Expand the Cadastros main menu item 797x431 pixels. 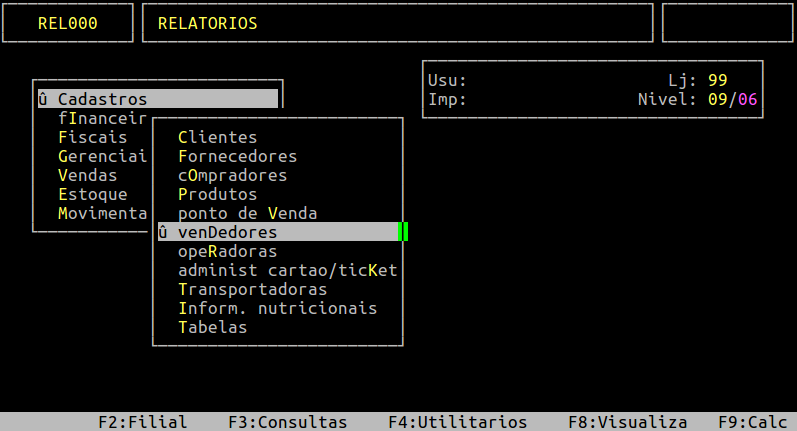pyautogui.click(x=158, y=99)
